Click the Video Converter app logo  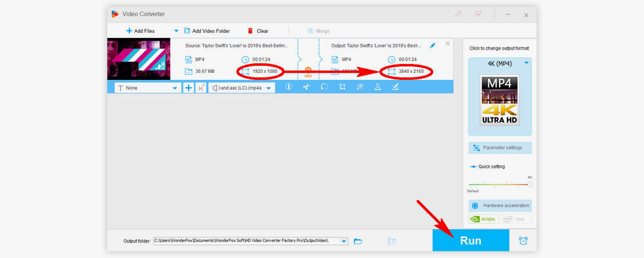tap(115, 14)
